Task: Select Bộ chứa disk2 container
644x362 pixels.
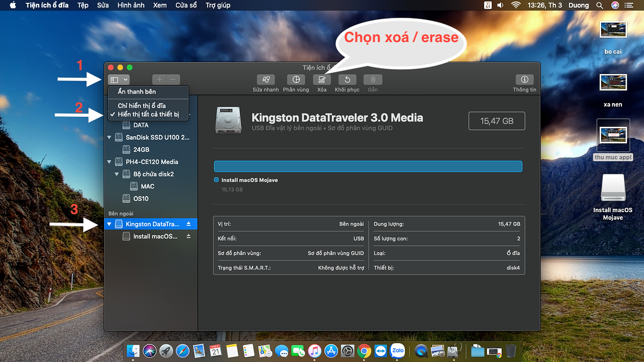Action: coord(153,174)
